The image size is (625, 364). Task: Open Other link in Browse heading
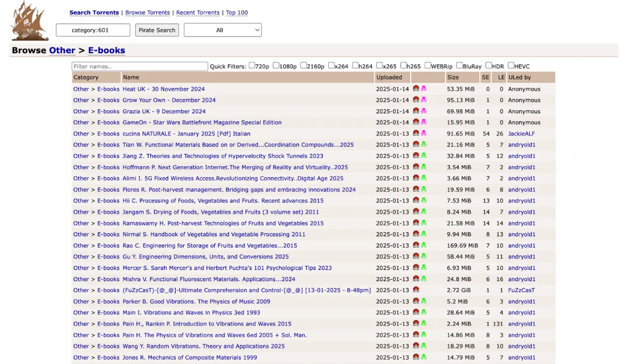point(62,50)
